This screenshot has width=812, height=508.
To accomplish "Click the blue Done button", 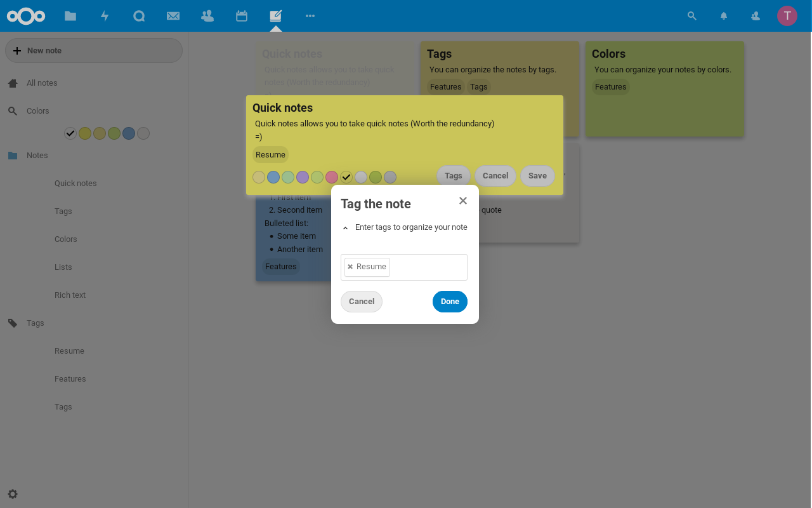I will pos(450,302).
